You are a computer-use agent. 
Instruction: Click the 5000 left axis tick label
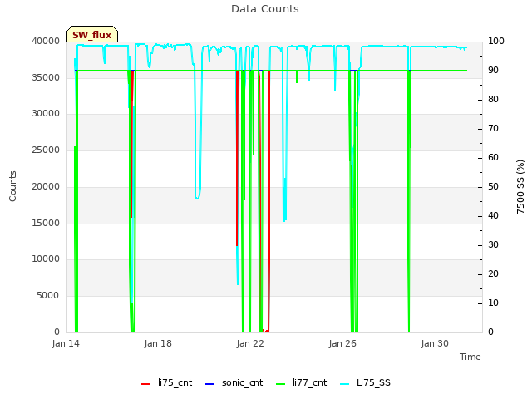48,296
